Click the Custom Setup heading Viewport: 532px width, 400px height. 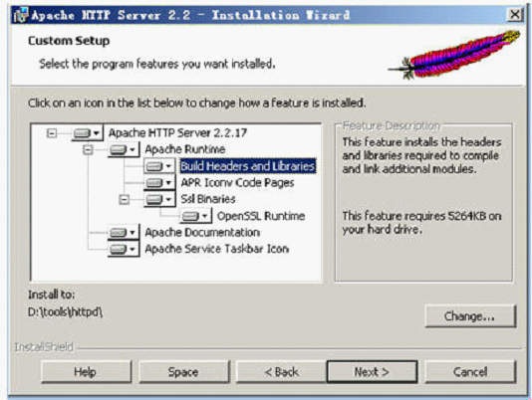click(69, 41)
